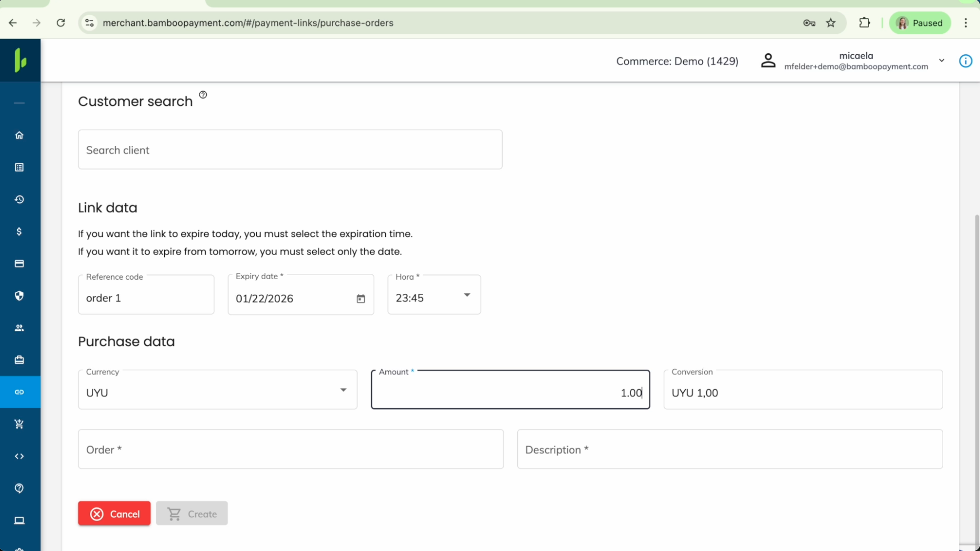Open the credit card icon in sidebar
The height and width of the screenshot is (551, 980).
tap(19, 264)
